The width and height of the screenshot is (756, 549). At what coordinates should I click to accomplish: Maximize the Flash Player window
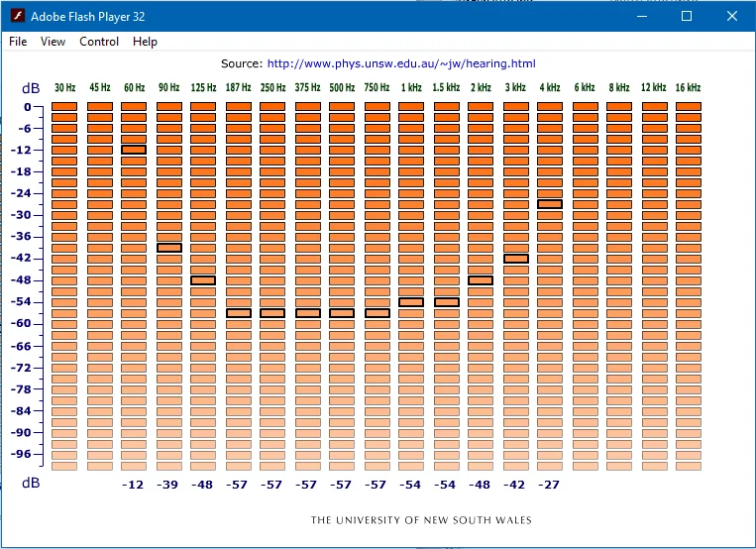click(687, 16)
